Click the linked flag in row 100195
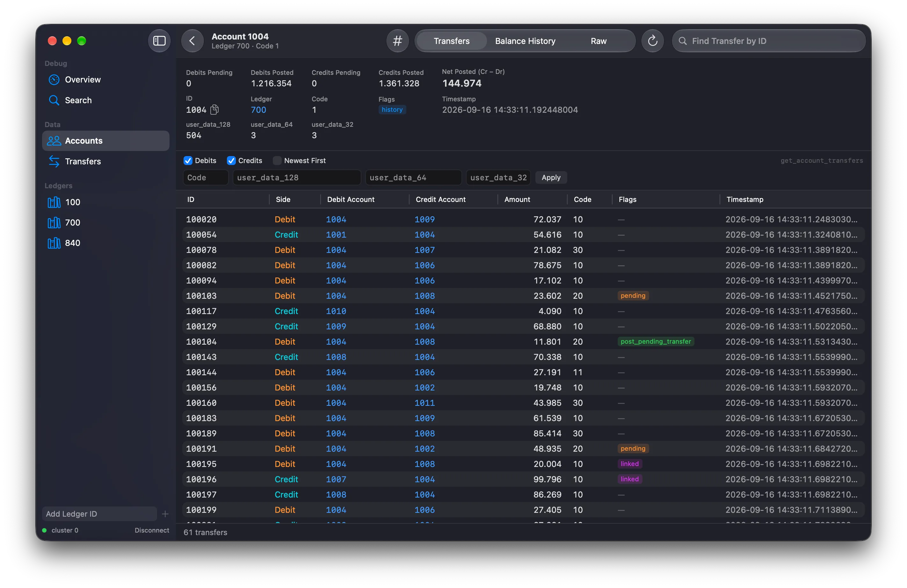This screenshot has width=907, height=588. click(629, 464)
